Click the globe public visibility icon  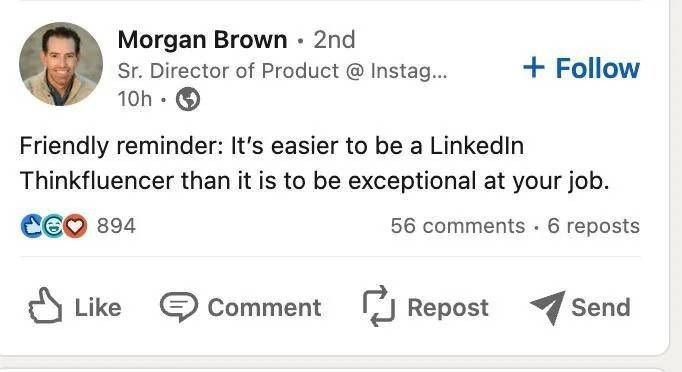(x=188, y=99)
